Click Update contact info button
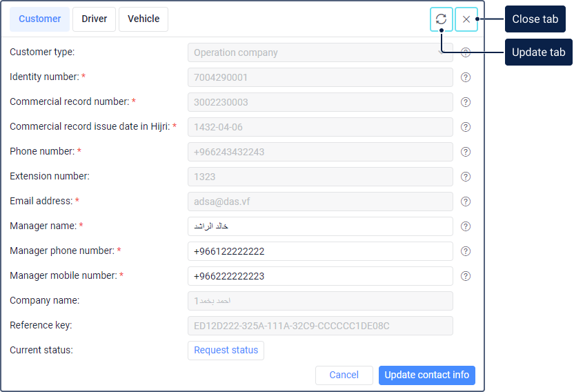 point(426,375)
